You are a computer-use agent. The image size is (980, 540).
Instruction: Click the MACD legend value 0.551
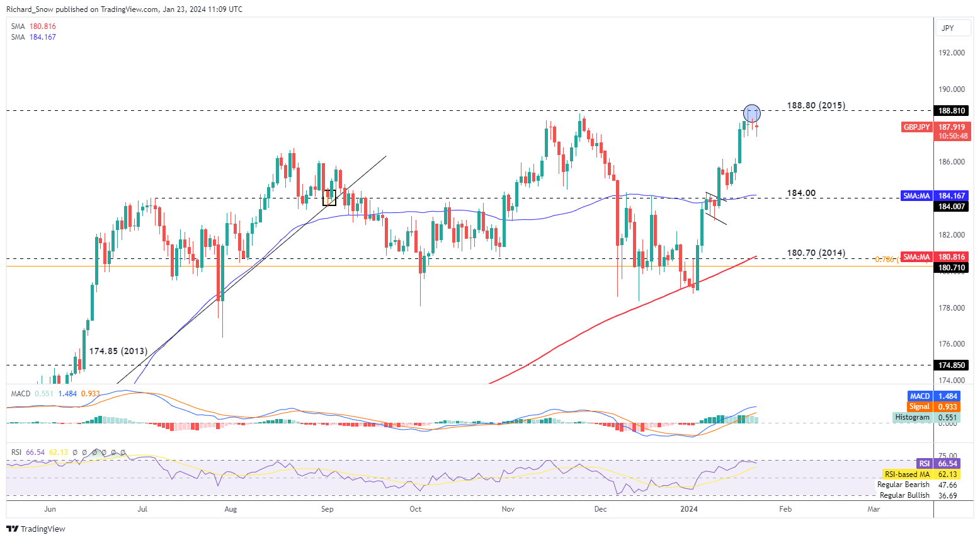tap(44, 394)
